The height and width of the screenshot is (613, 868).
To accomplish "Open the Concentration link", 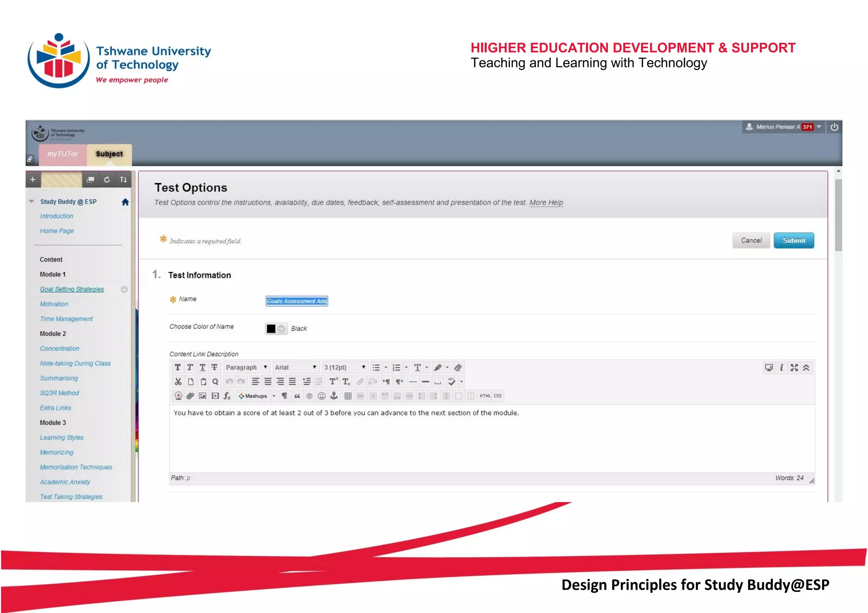I will tap(59, 349).
